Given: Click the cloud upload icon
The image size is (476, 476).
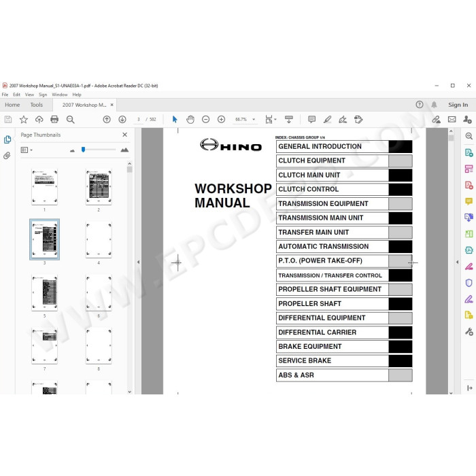Looking at the screenshot, I should pos(39,120).
